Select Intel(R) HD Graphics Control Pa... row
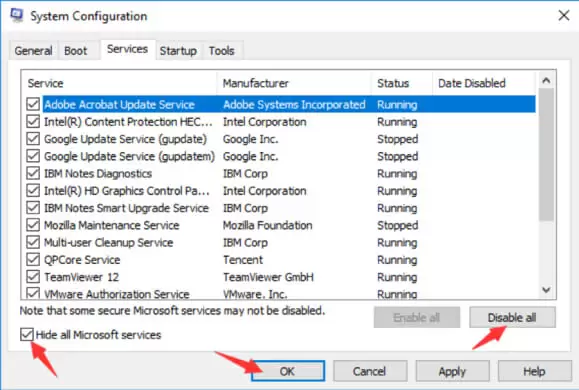The image size is (579, 390). pos(281,191)
